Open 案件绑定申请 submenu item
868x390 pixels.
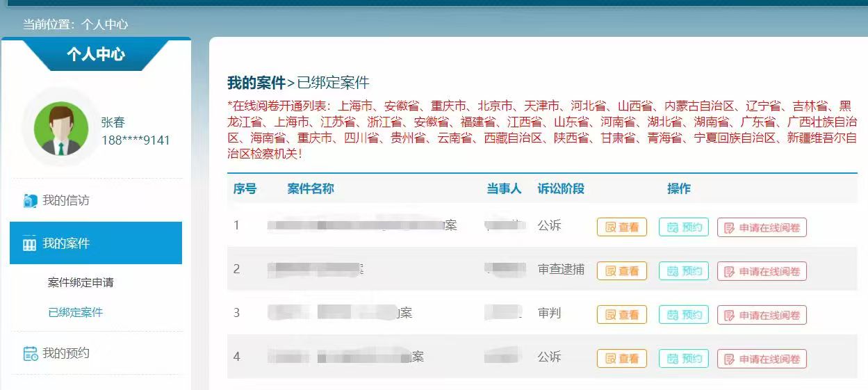81,282
